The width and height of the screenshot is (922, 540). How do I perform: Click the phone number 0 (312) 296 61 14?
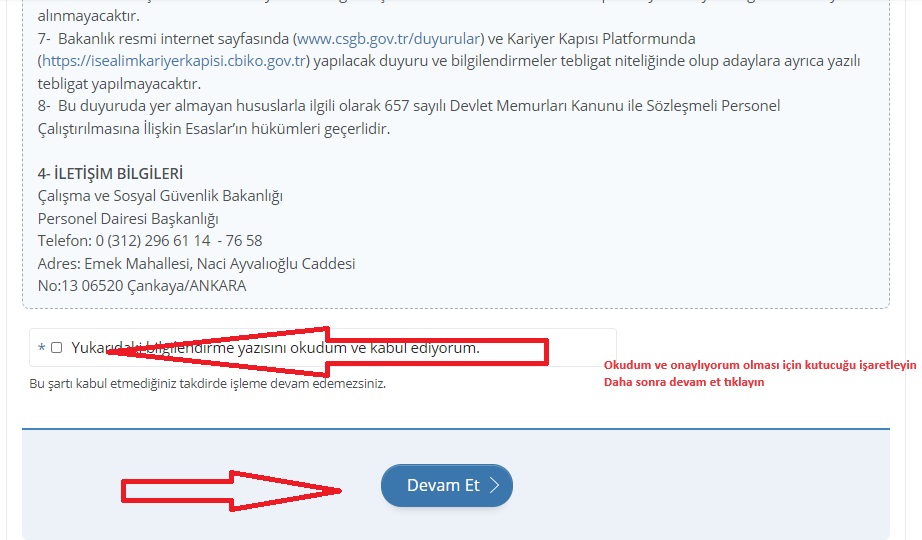153,241
